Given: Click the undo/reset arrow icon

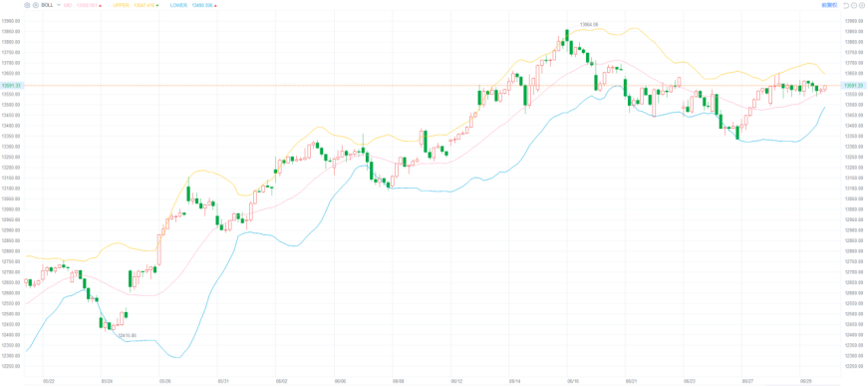Looking at the screenshot, I should coord(845,6).
